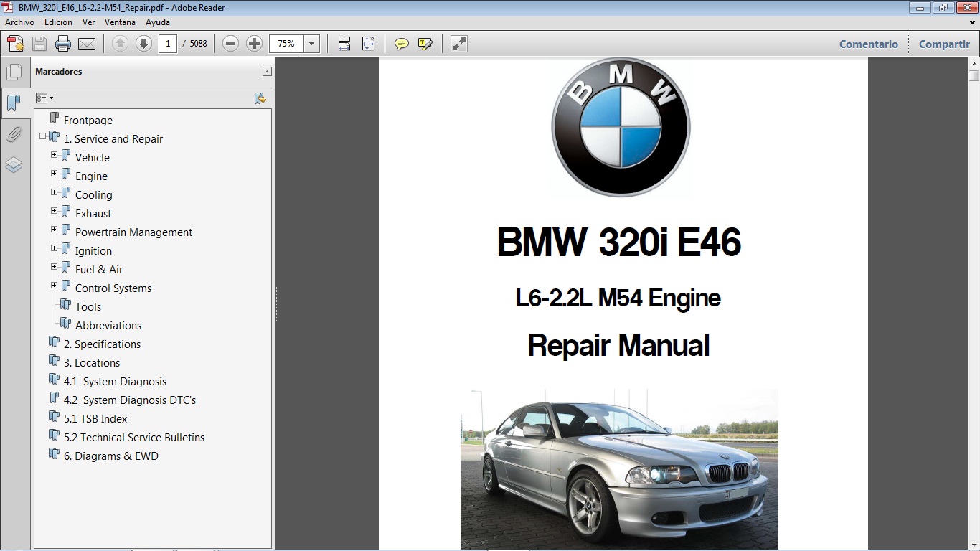
Task: Click inside the page number field
Action: pos(167,44)
